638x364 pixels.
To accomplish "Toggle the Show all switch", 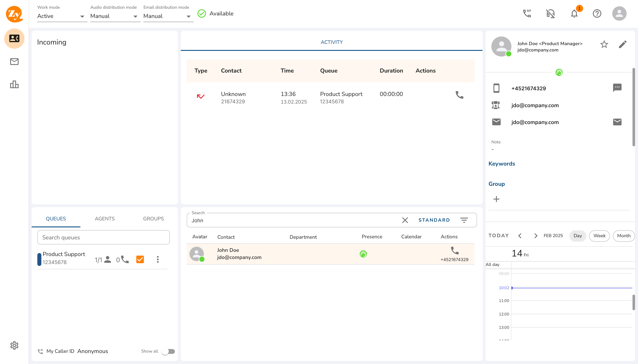I will 168,351.
